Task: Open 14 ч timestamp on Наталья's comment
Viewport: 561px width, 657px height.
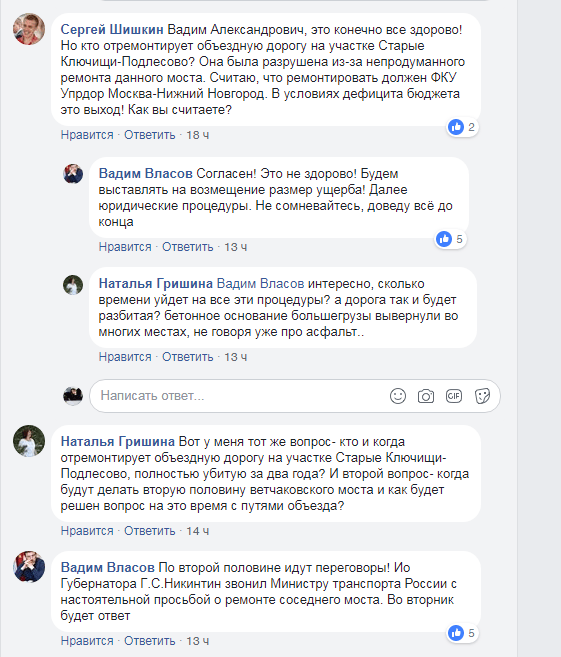Action: [197, 531]
